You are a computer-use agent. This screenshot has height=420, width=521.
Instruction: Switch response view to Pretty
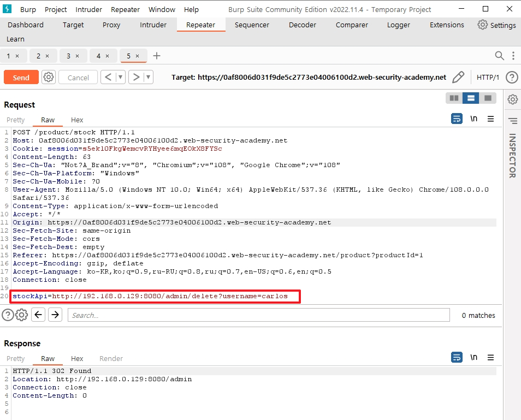click(16, 358)
